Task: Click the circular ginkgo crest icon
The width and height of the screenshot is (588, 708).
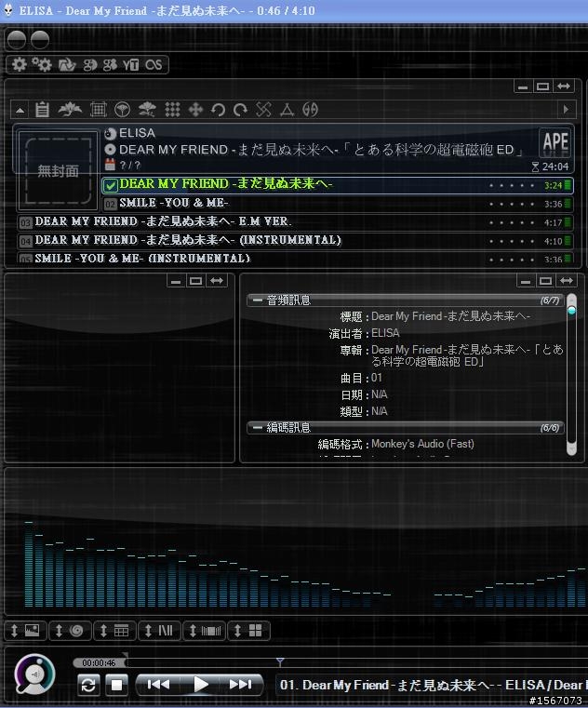Action: tap(123, 109)
